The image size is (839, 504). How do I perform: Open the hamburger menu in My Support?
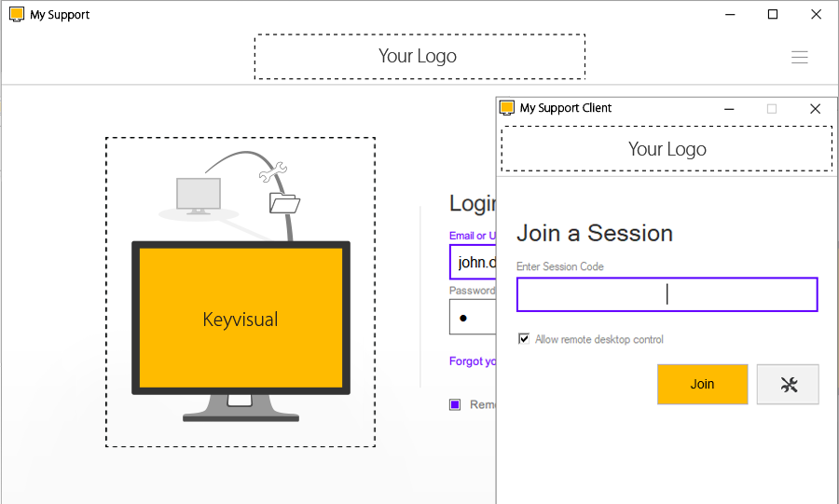[x=799, y=57]
